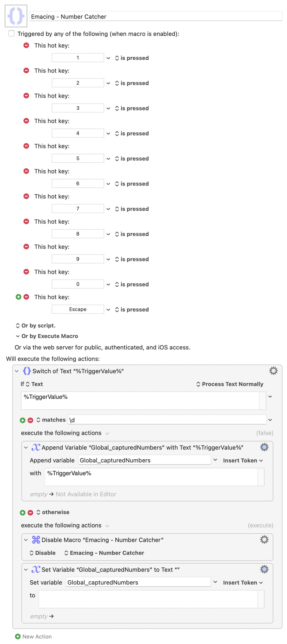Remove the hot key 3 trigger

pyautogui.click(x=26, y=96)
